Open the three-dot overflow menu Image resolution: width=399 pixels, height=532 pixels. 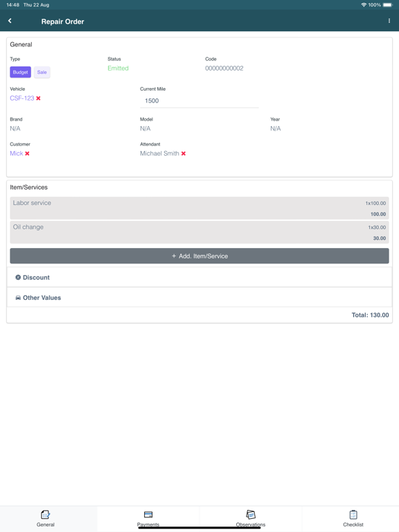tap(389, 21)
